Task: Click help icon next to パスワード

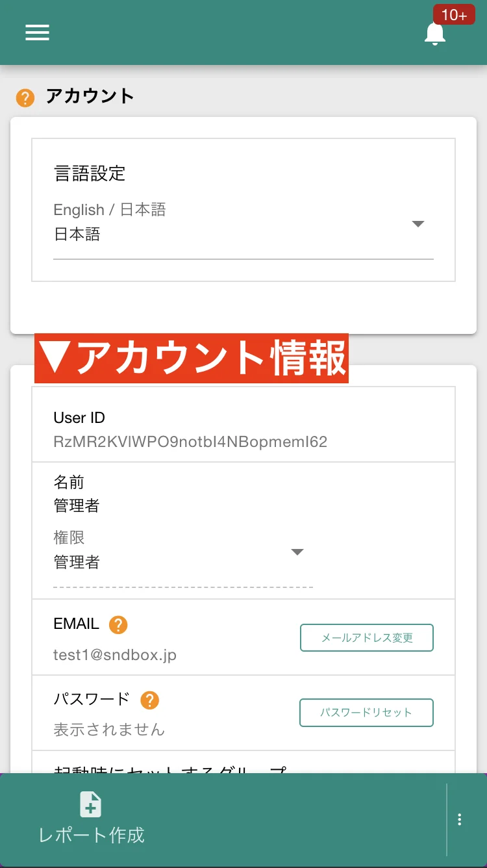Action: click(x=150, y=700)
